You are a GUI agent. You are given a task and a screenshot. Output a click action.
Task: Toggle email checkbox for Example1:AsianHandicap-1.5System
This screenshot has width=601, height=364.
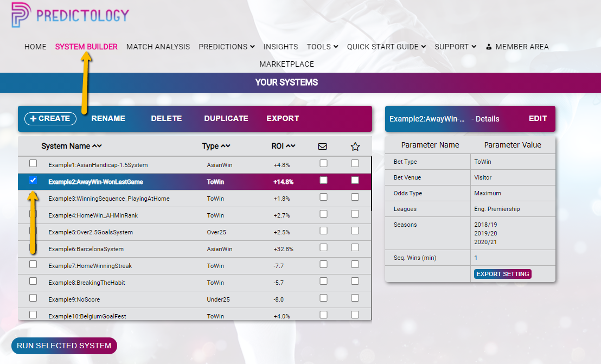[323, 163]
